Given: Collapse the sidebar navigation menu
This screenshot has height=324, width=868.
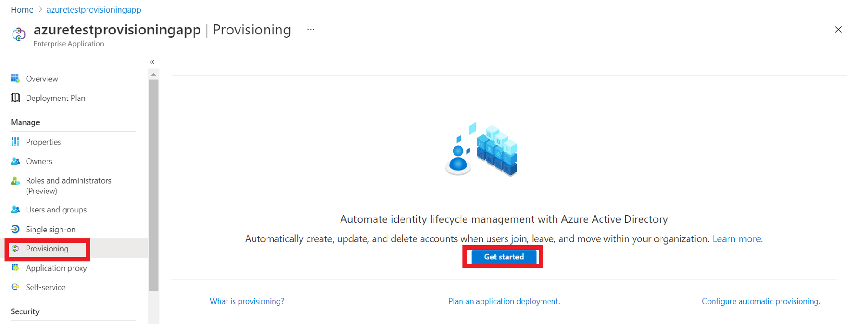Looking at the screenshot, I should 152,62.
